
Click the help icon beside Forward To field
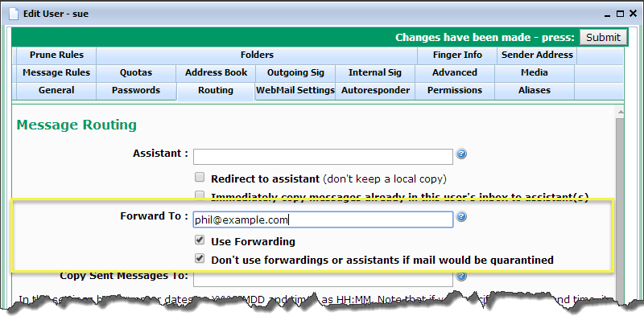tap(461, 216)
